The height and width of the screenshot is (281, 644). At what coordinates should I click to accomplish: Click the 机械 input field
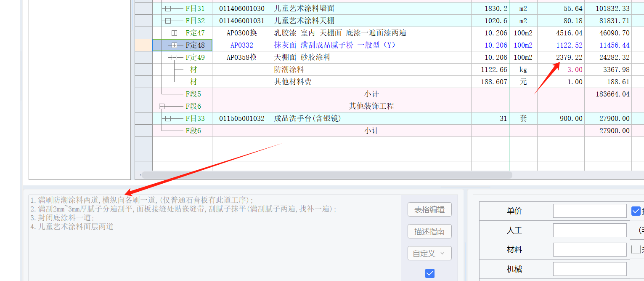590,269
